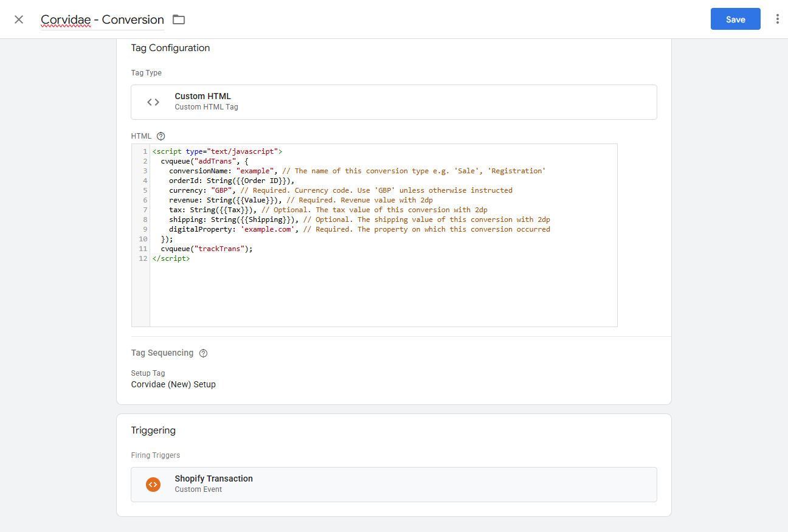Click the Corvidae (New) Setup setup tag

point(173,384)
